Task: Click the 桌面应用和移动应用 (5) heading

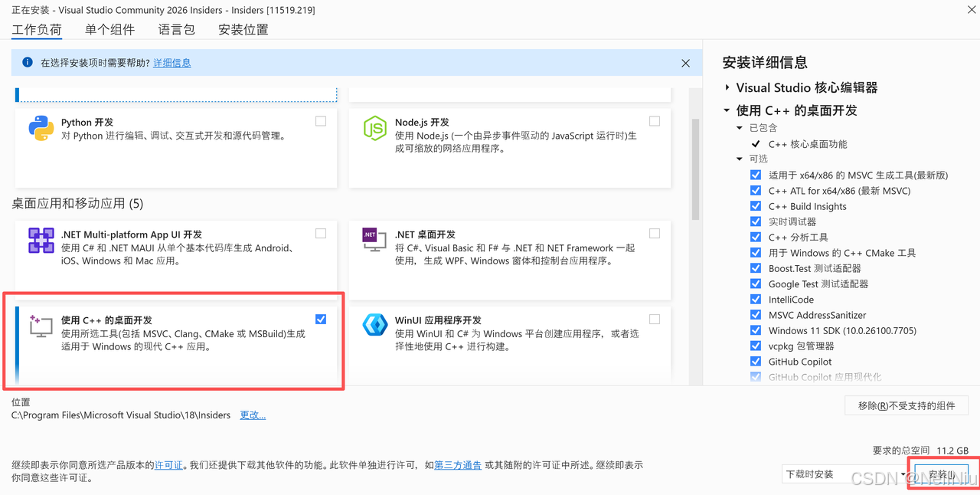Action: point(77,203)
